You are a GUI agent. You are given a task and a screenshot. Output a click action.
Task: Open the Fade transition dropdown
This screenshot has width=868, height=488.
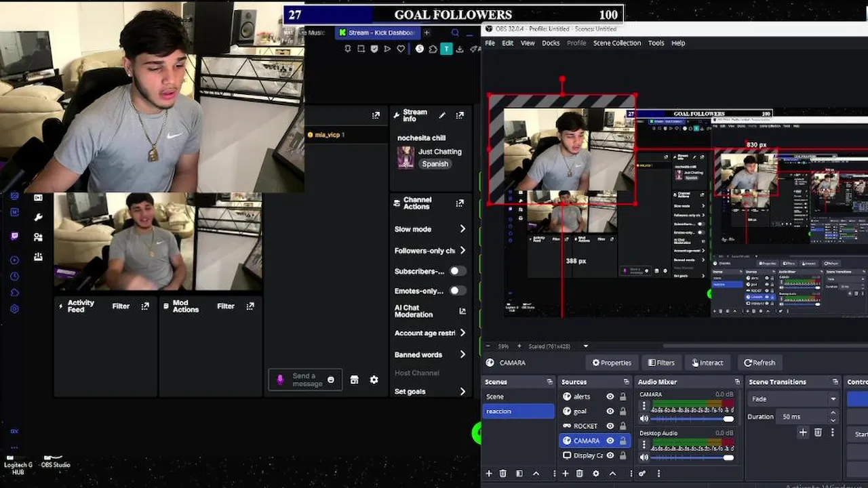point(794,399)
